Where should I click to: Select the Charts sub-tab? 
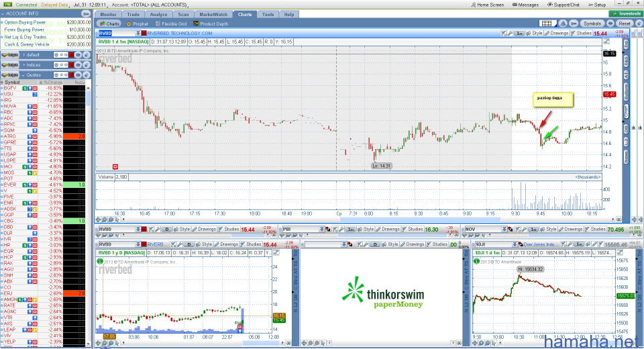click(x=109, y=24)
